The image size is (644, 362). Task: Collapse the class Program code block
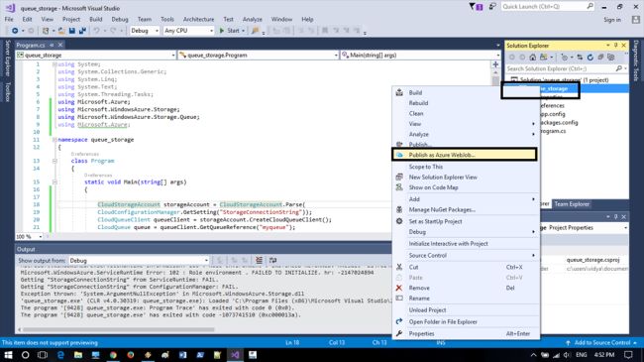click(x=54, y=162)
